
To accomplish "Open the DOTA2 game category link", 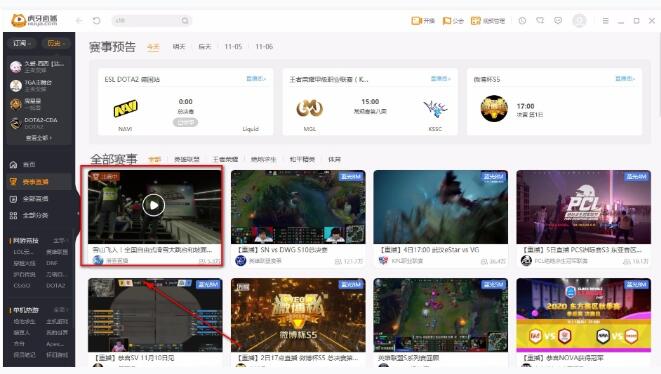I will pos(56,286).
